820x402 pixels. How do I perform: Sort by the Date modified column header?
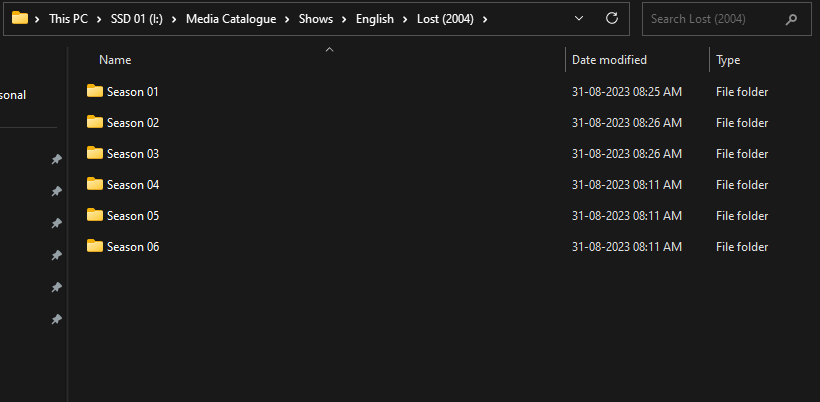tap(609, 60)
